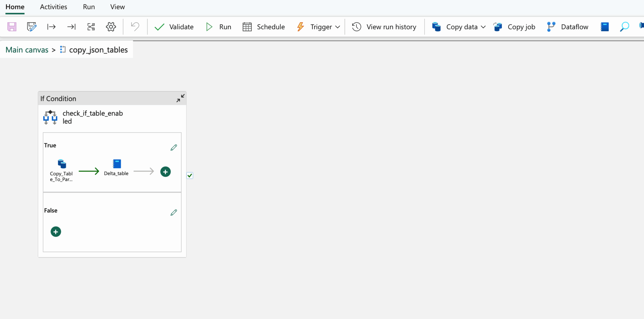This screenshot has width=644, height=319.
Task: Switch to the Home tab
Action: [x=15, y=7]
